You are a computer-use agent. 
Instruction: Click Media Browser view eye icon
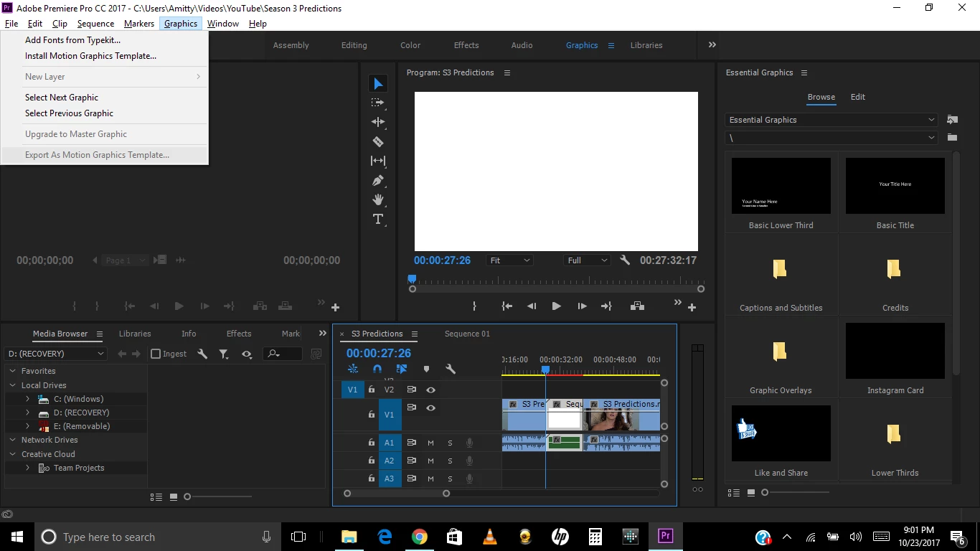(247, 354)
